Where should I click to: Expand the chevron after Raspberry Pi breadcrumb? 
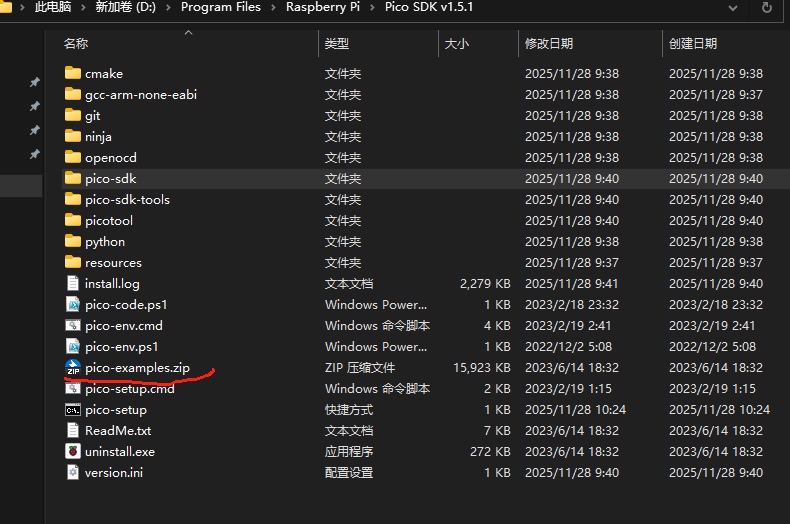click(372, 8)
